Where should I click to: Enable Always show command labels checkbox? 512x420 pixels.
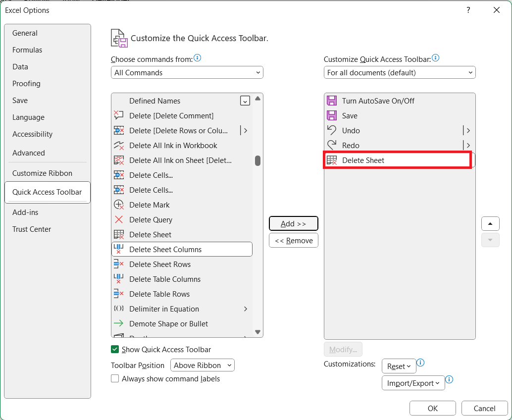pos(115,378)
